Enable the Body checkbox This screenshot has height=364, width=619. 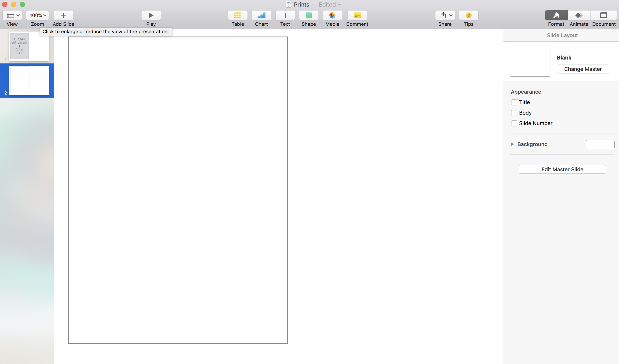pos(514,113)
